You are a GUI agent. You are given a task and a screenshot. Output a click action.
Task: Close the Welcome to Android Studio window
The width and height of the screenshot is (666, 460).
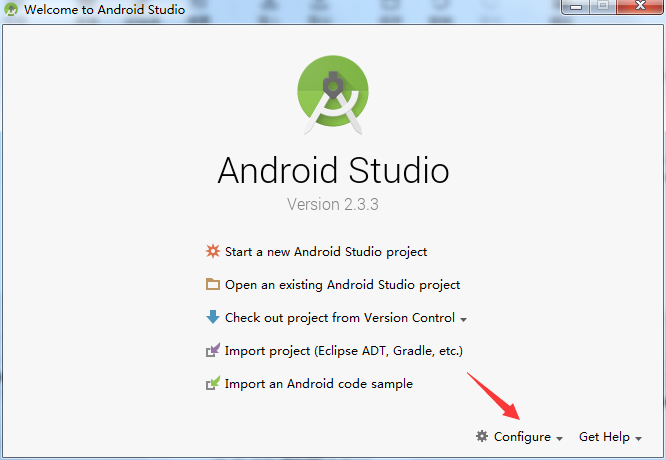pyautogui.click(x=640, y=7)
